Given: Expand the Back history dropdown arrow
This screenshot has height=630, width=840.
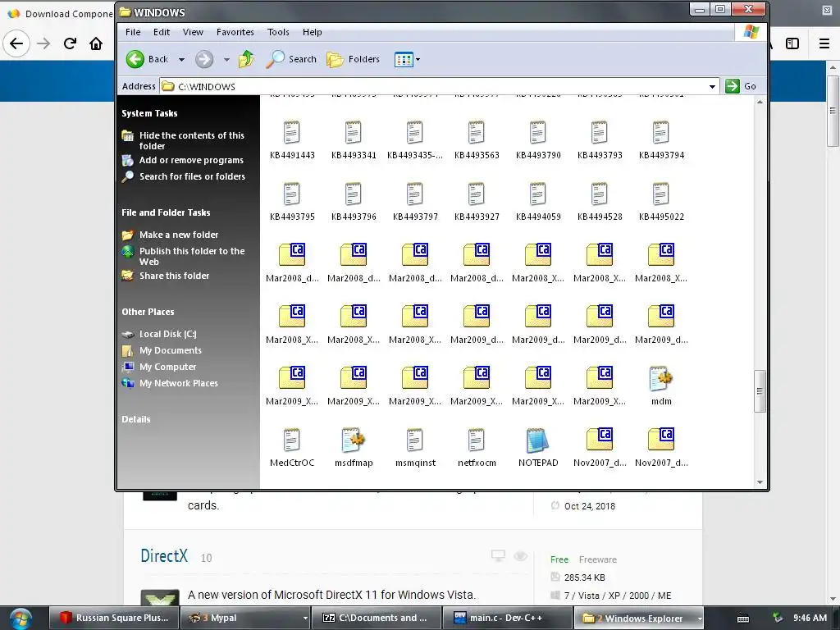Looking at the screenshot, I should tap(181, 59).
